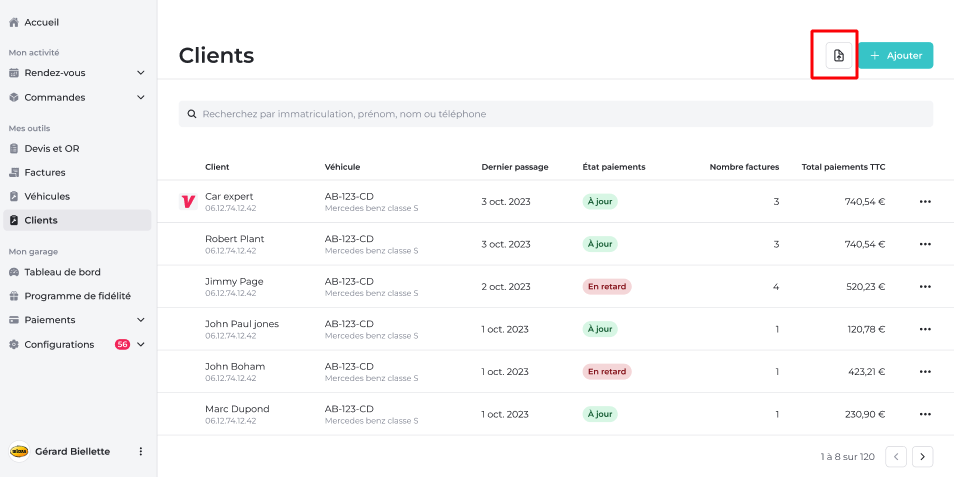Open Devis et OR section
Screen dimensions: 954x477
(52, 149)
